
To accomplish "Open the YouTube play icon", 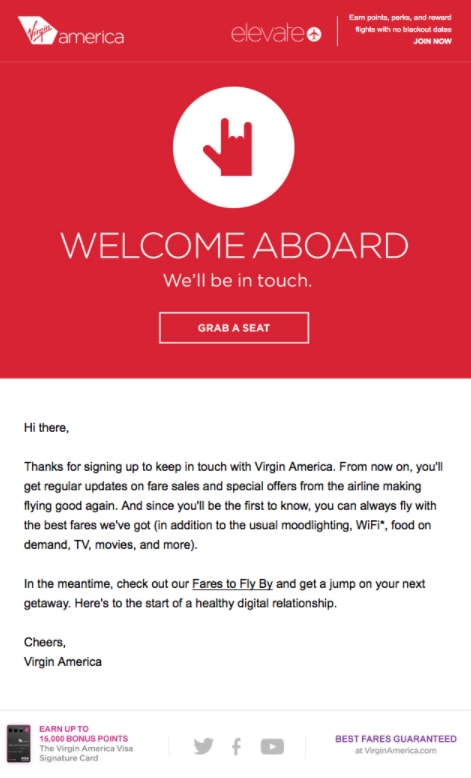I will coord(272,746).
